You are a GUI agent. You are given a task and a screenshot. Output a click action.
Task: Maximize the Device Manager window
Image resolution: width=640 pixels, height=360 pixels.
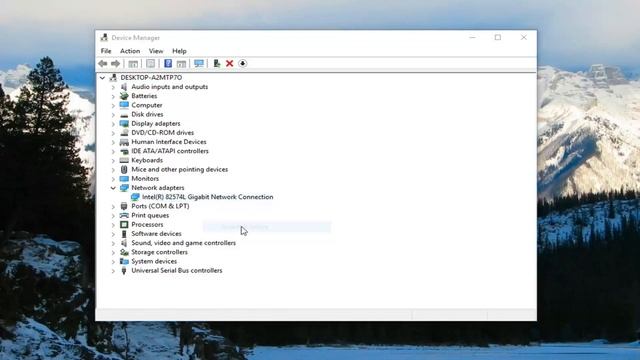[498, 38]
